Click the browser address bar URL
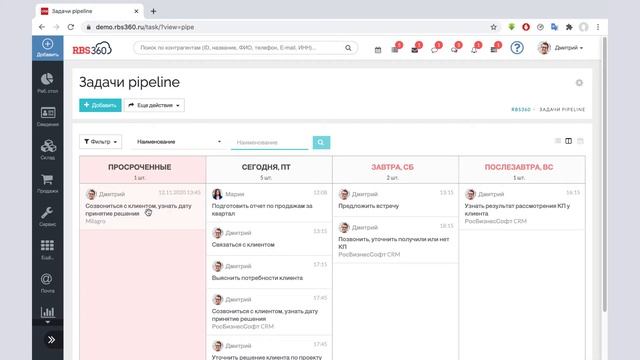This screenshot has height=360, width=640. click(145, 27)
